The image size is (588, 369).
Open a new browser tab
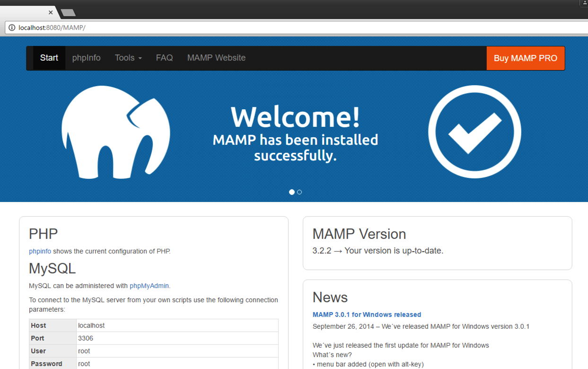pos(68,13)
